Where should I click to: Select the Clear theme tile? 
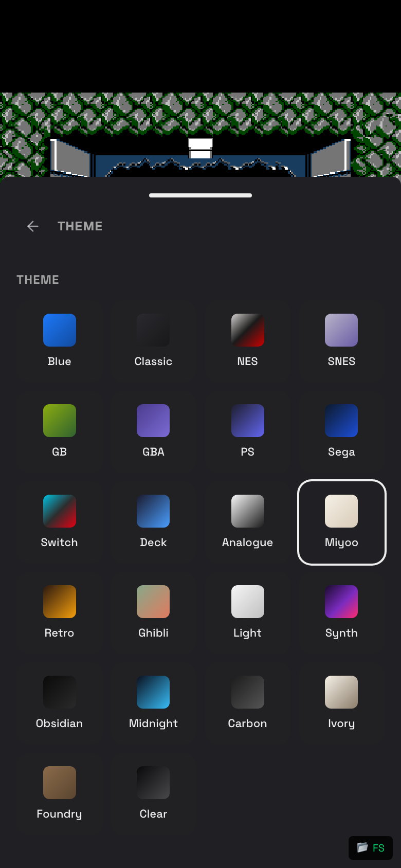(x=153, y=793)
